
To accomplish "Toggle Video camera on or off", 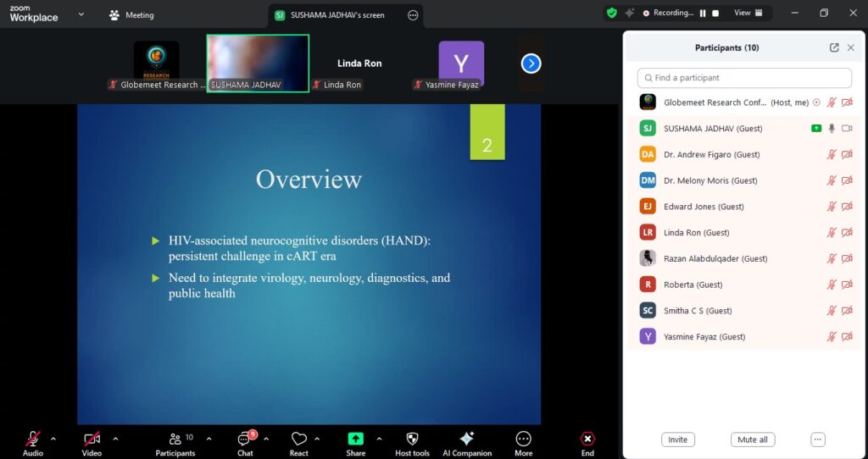I will click(x=92, y=439).
